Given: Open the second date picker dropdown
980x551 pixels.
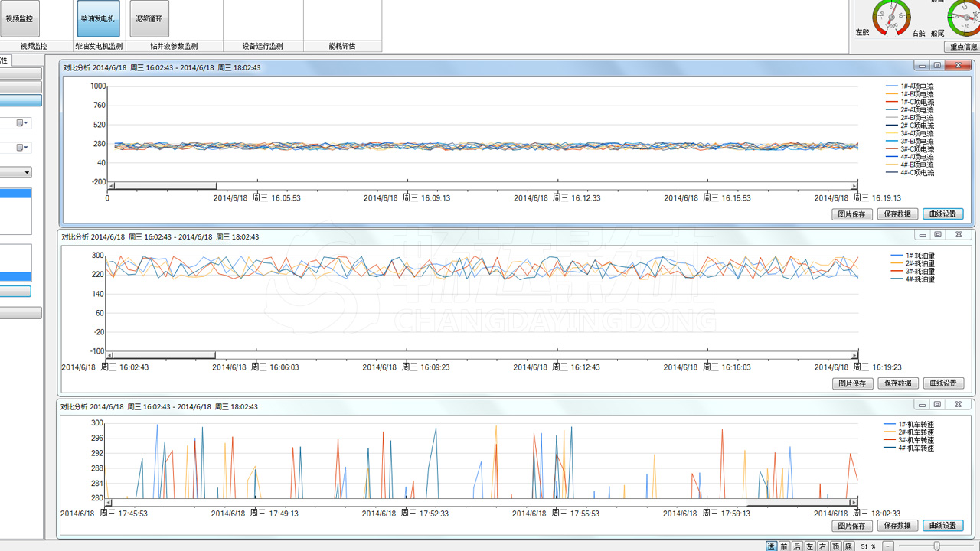Looking at the screenshot, I should 23,147.
